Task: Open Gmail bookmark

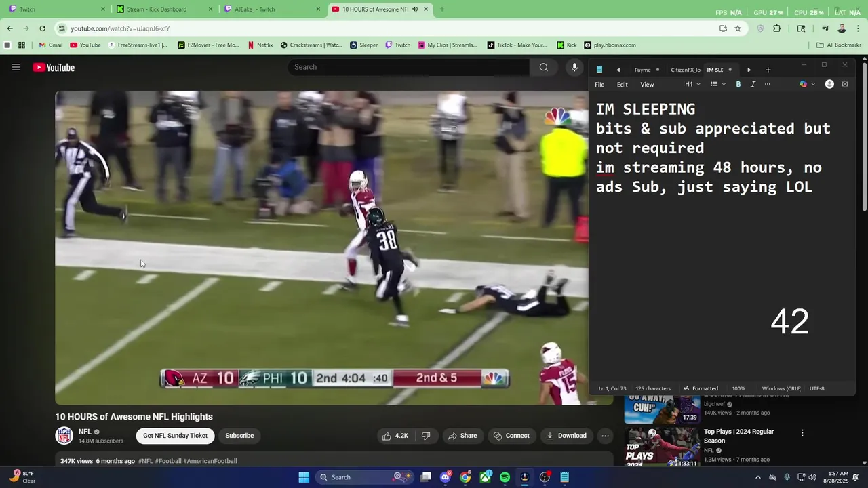Action: pyautogui.click(x=51, y=45)
